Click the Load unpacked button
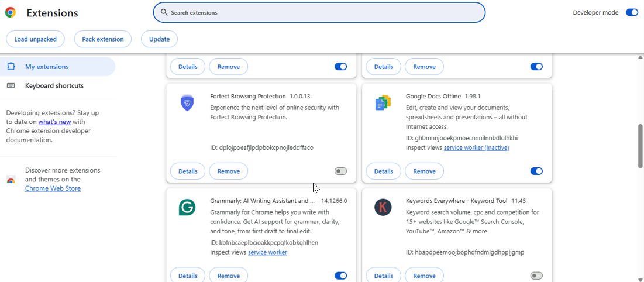The height and width of the screenshot is (282, 644). 36,39
